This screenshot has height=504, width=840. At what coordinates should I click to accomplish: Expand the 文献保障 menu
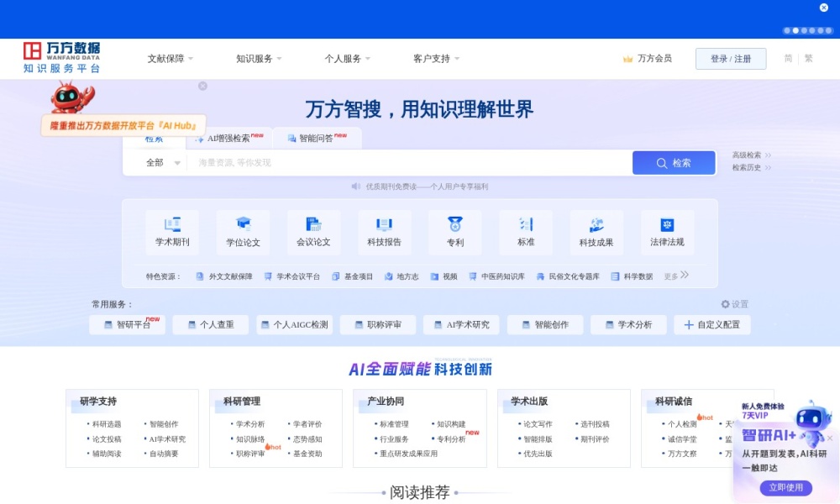pyautogui.click(x=171, y=59)
